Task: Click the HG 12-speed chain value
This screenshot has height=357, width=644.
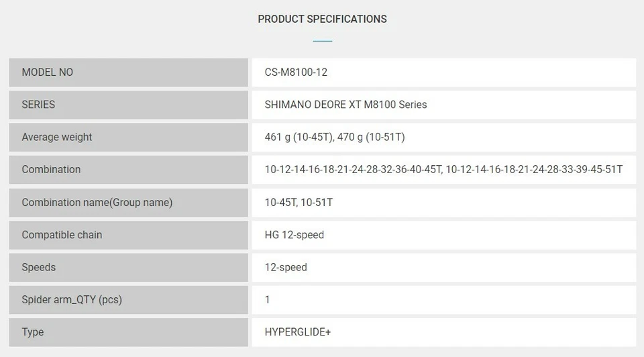Action: tap(294, 235)
